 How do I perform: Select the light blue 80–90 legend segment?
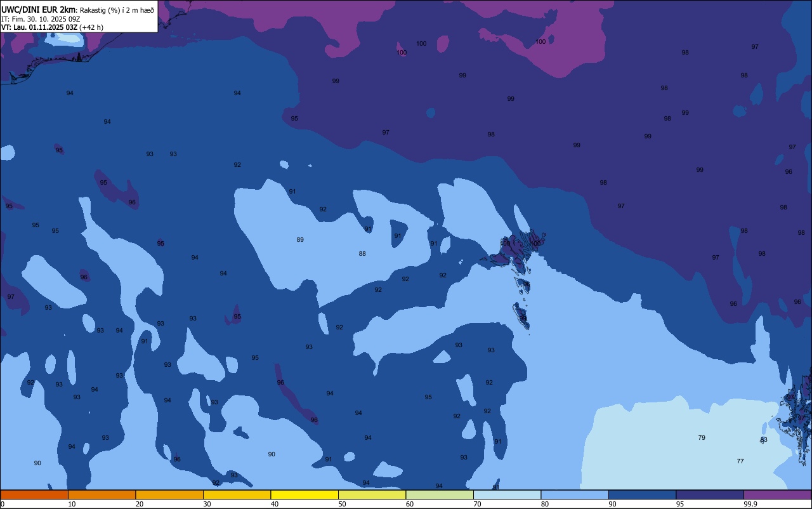(x=575, y=494)
